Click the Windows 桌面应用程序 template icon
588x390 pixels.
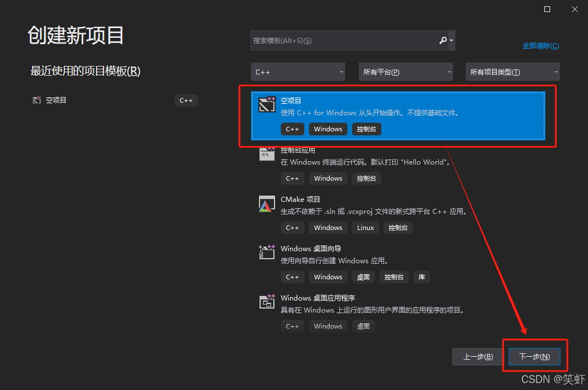tap(267, 301)
